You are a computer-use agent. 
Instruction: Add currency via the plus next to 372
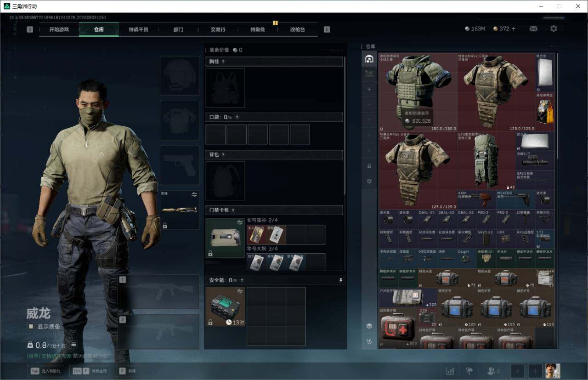[x=514, y=28]
